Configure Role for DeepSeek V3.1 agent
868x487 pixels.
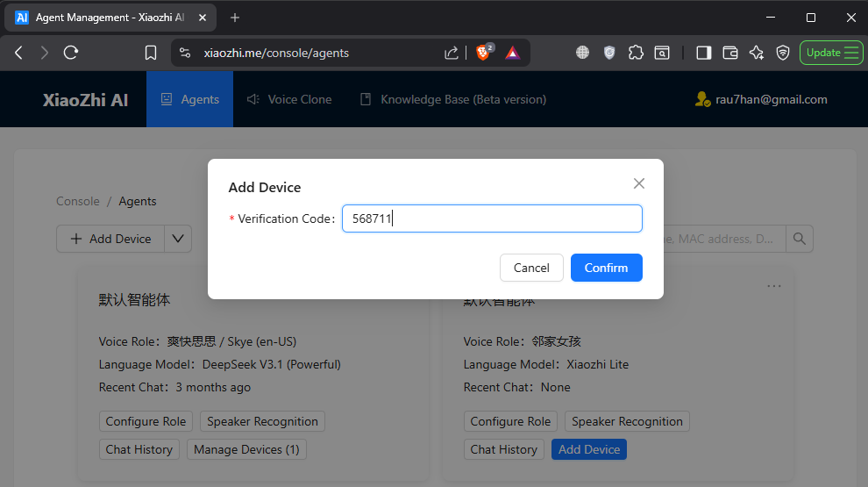pyautogui.click(x=146, y=421)
